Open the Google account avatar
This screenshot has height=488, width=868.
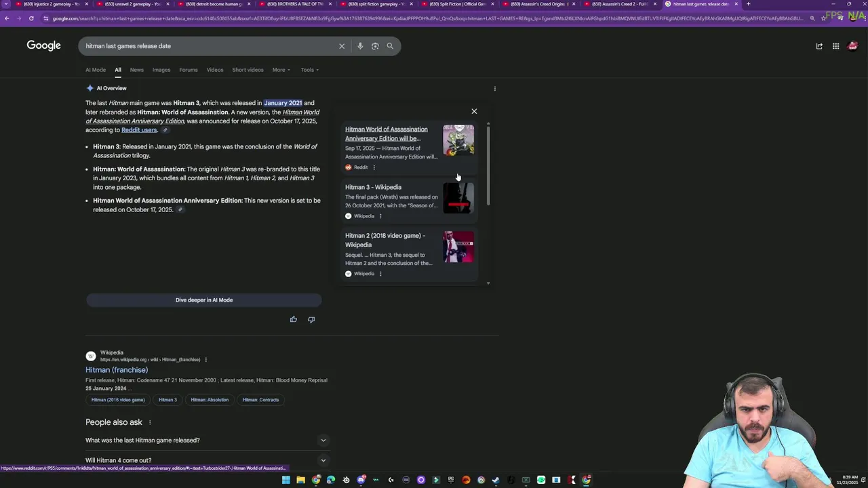click(x=852, y=46)
